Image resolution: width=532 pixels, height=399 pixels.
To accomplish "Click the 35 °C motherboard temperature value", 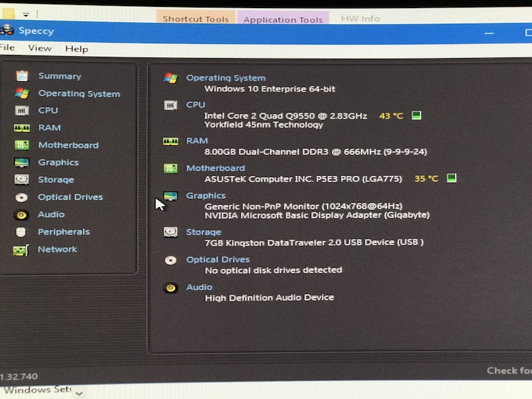I will (426, 178).
